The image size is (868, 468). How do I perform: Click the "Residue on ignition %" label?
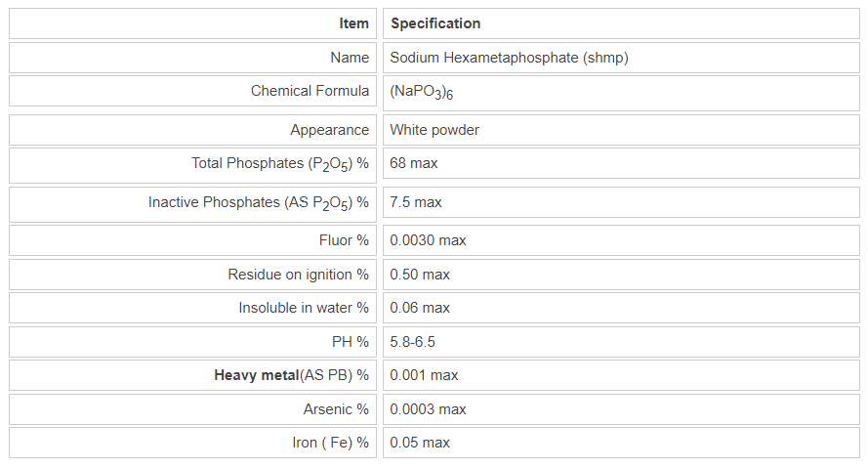[298, 275]
